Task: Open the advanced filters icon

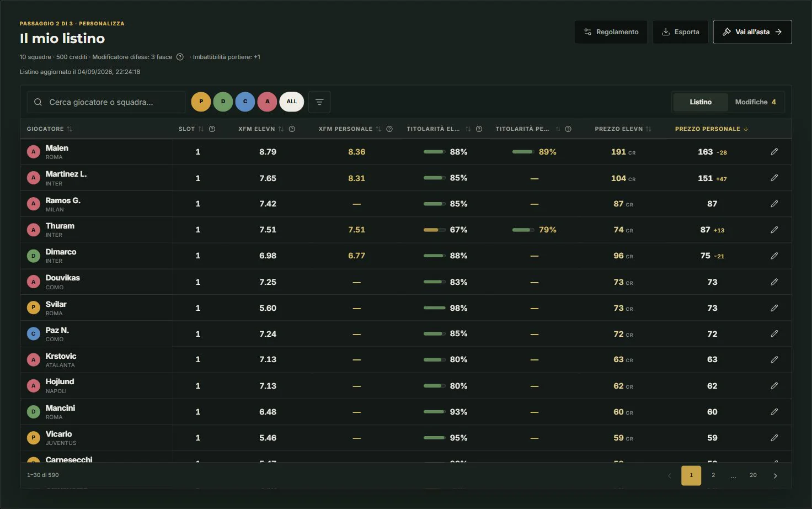Action: tap(319, 102)
